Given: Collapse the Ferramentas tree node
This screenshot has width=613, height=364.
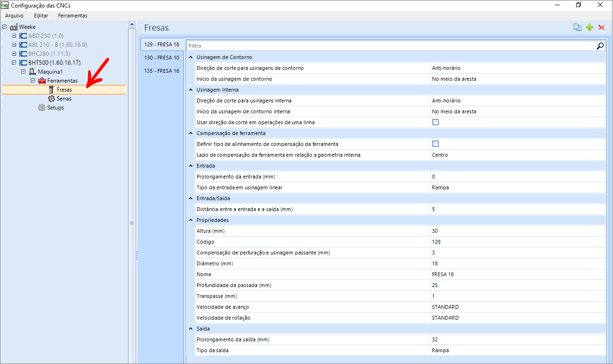Looking at the screenshot, I should 33,81.
